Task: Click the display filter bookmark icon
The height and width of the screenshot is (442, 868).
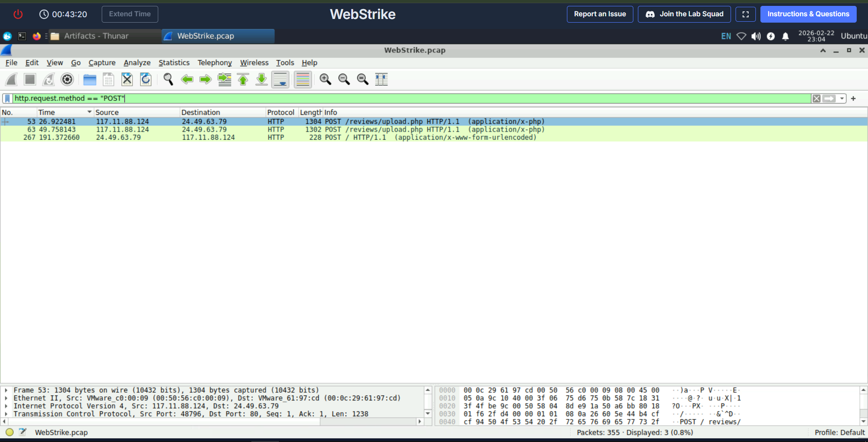Action: [7, 99]
